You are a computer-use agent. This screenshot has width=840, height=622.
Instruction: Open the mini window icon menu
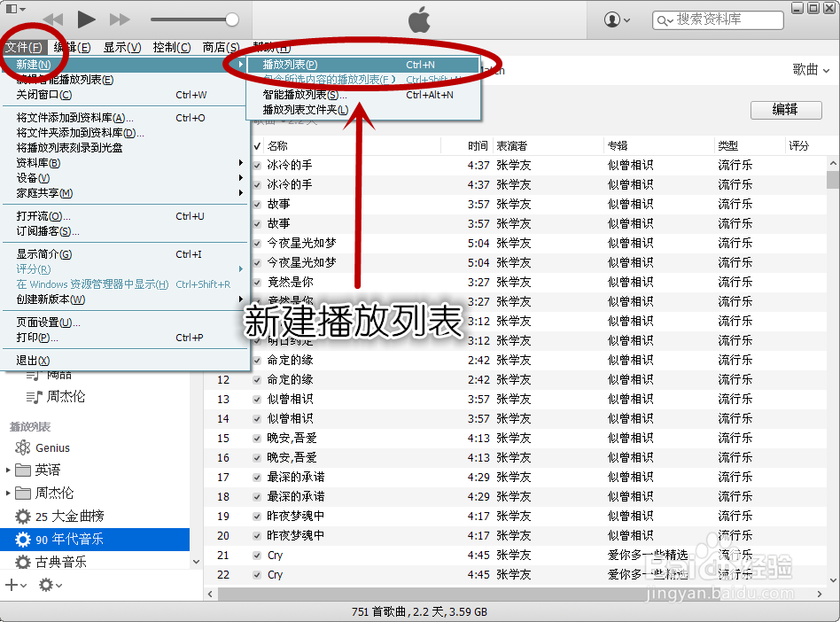pyautogui.click(x=16, y=9)
